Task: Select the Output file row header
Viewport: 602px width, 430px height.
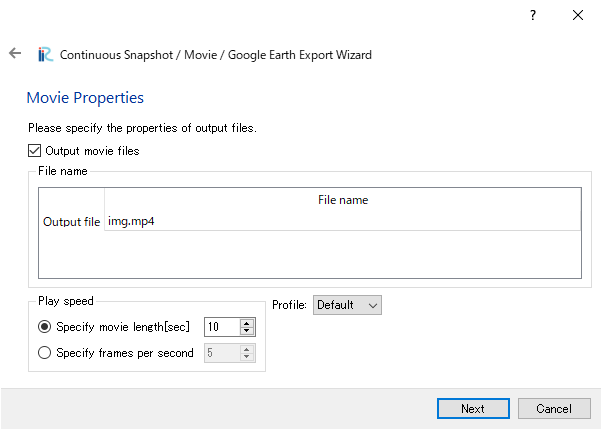Action: pos(71,222)
